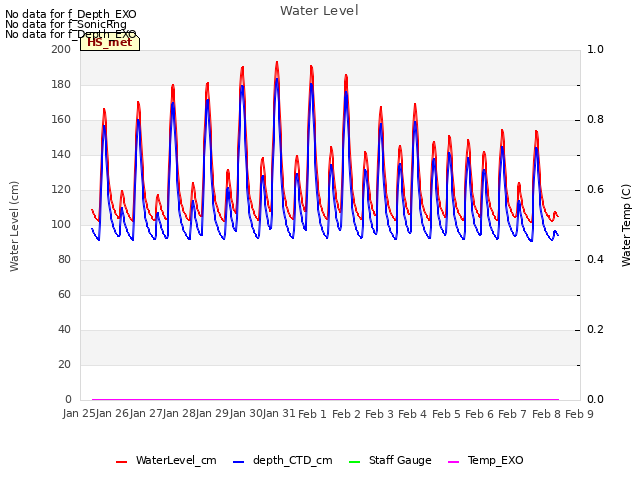Click the red WaterLevel_cm legend swatch
The height and width of the screenshot is (480, 640).
pyautogui.click(x=122, y=462)
